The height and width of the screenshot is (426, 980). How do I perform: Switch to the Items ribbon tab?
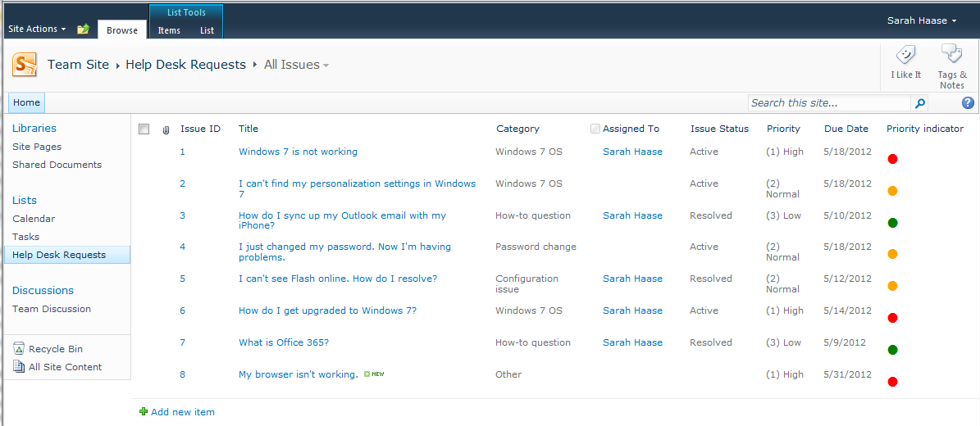tap(169, 30)
